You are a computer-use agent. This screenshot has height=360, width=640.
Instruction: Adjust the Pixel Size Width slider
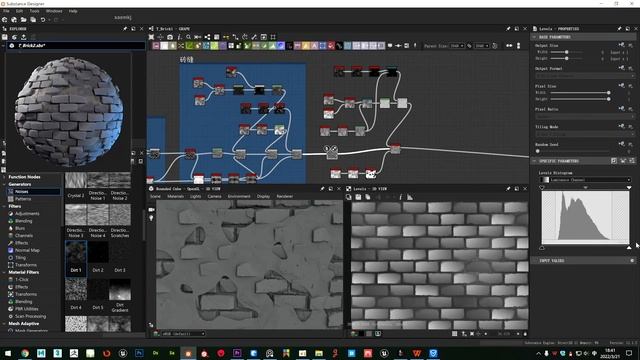tap(580, 93)
